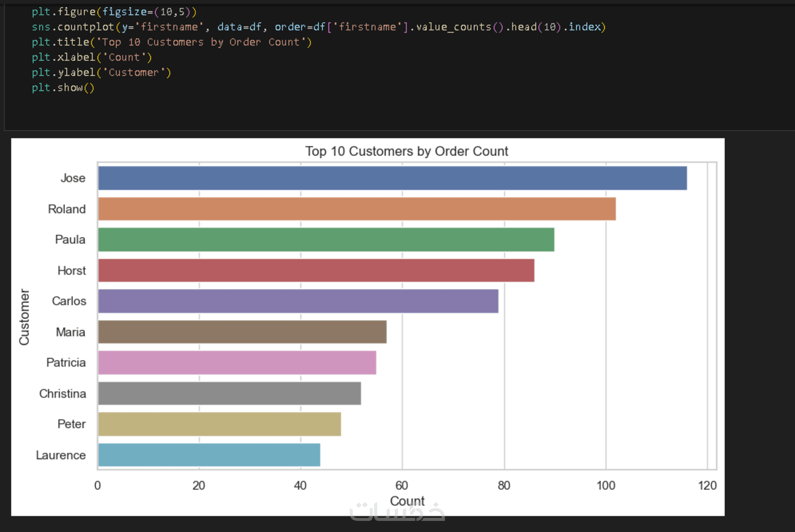795x532 pixels.
Task: Click the gray Christina bar
Action: 229,393
